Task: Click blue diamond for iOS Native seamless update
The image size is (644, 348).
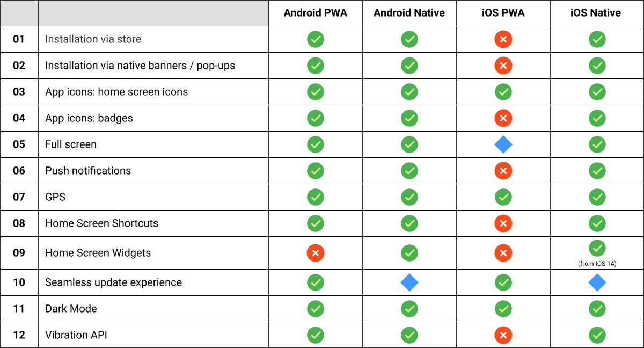Action: (x=597, y=282)
